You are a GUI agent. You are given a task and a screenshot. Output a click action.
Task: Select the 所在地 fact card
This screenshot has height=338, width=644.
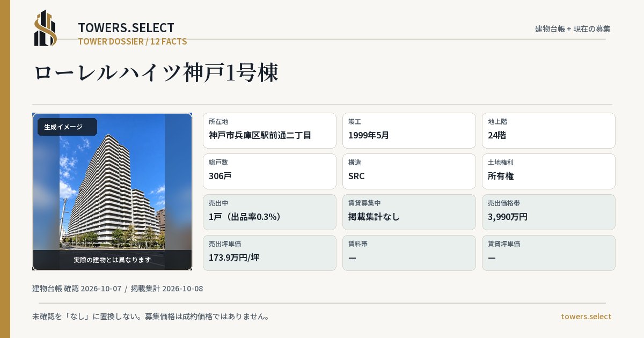point(269,130)
